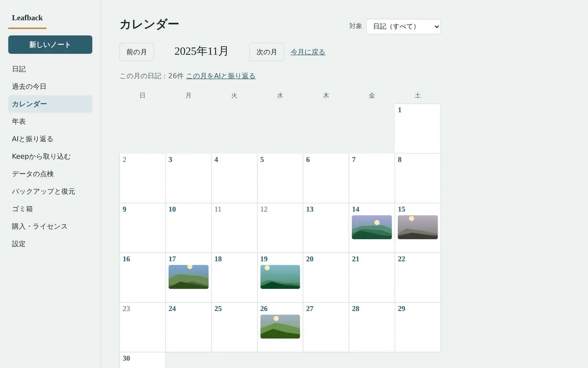Select day 25 in the calendar
588x368 pixels.
[234, 327]
